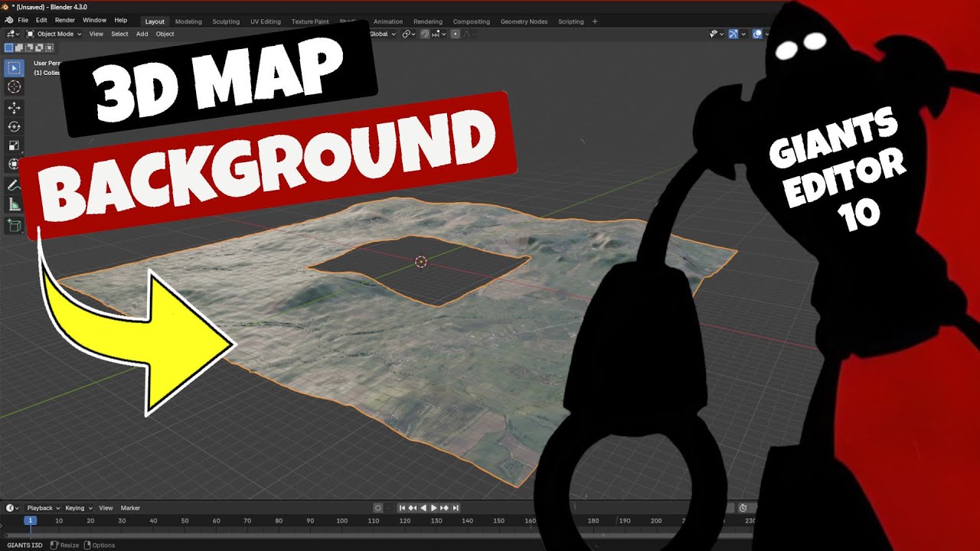This screenshot has height=551, width=980.
Task: Open the transform pivot point dropdown
Action: (409, 34)
